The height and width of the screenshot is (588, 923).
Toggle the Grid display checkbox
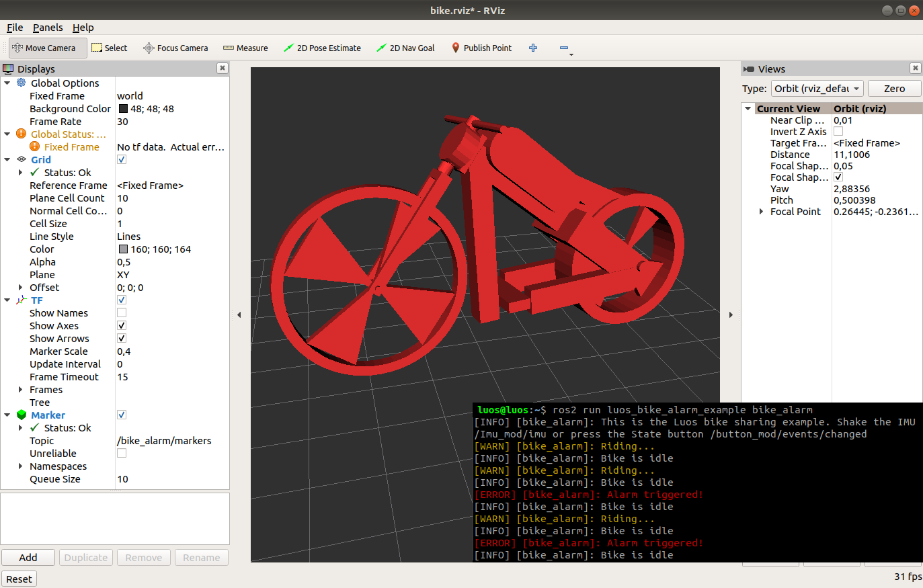(x=122, y=159)
